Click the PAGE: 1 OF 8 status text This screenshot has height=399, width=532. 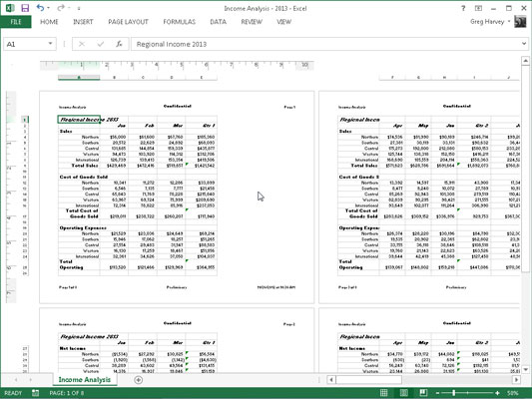click(67, 393)
